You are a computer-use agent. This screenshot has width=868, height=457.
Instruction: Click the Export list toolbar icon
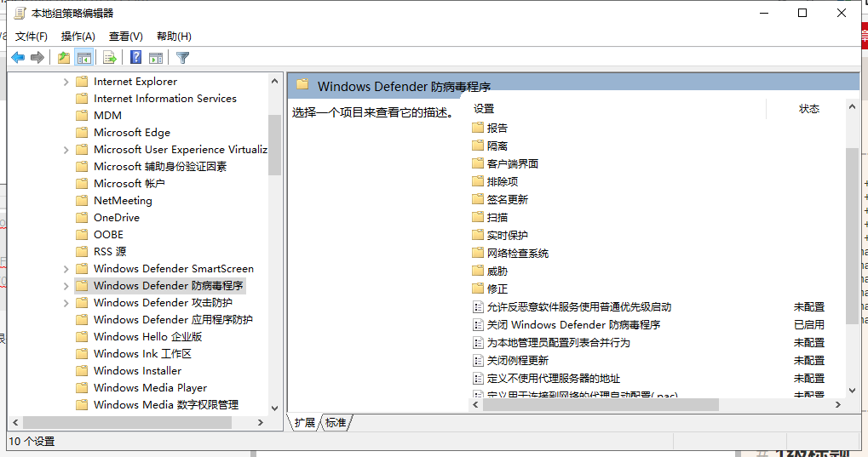point(110,57)
